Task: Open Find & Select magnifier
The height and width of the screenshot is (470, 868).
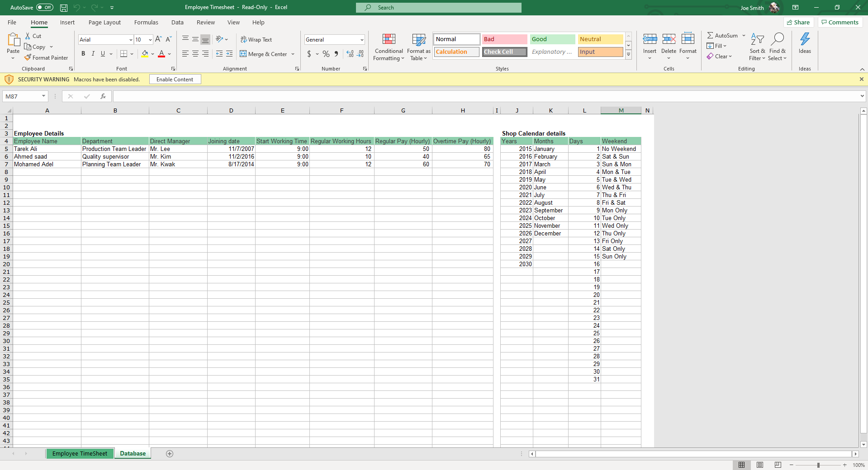Action: pyautogui.click(x=777, y=39)
